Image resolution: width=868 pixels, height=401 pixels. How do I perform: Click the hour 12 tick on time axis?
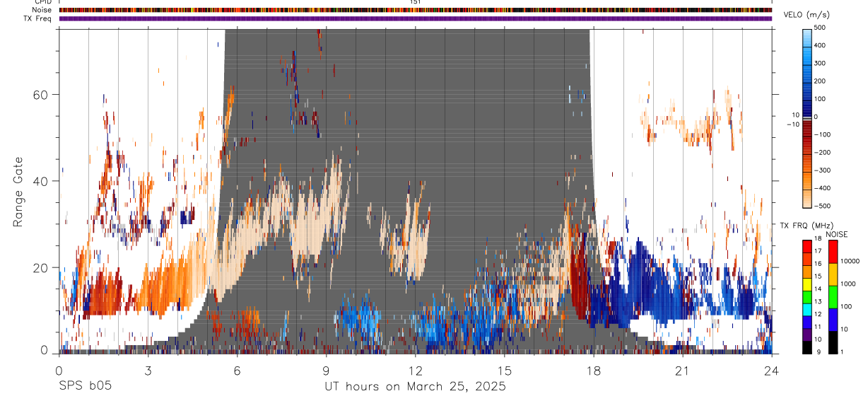[416, 351]
